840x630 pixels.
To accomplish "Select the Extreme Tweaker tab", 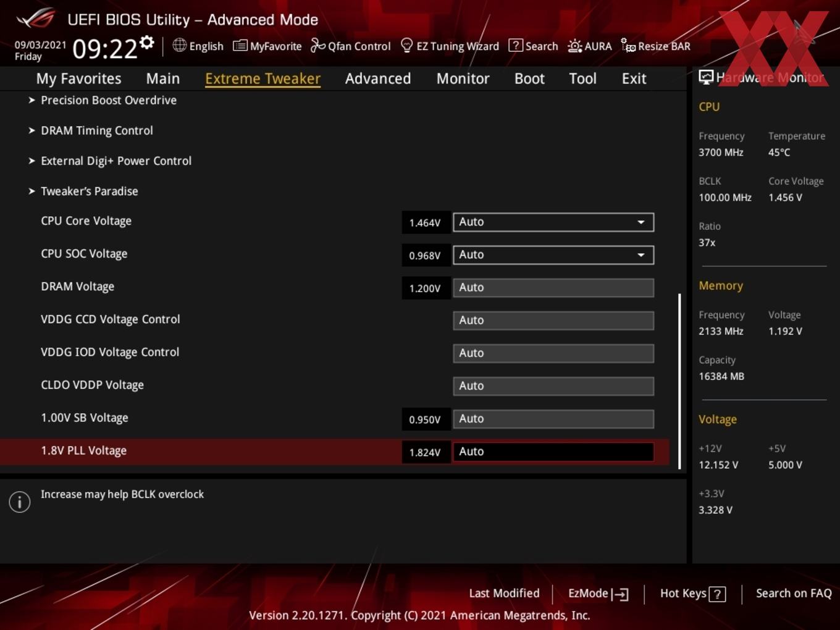I will point(262,78).
